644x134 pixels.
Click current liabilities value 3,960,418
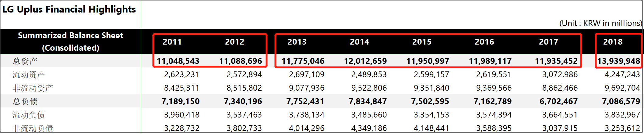coord(182,115)
